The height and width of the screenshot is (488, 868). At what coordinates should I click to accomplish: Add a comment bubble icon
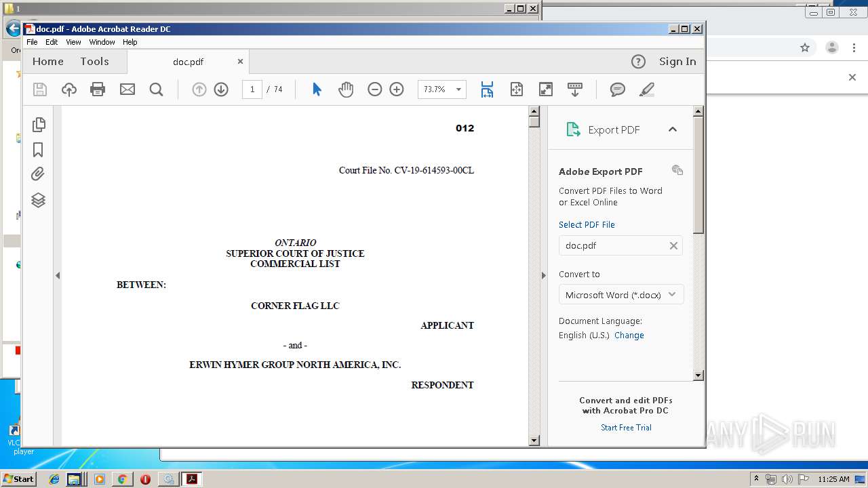click(x=618, y=89)
